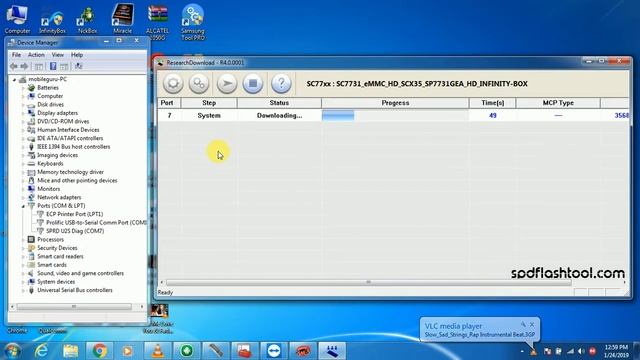Screen dimensions: 640x360
Task: Click the show/hide console tree toolbar icon
Action: click(39, 66)
